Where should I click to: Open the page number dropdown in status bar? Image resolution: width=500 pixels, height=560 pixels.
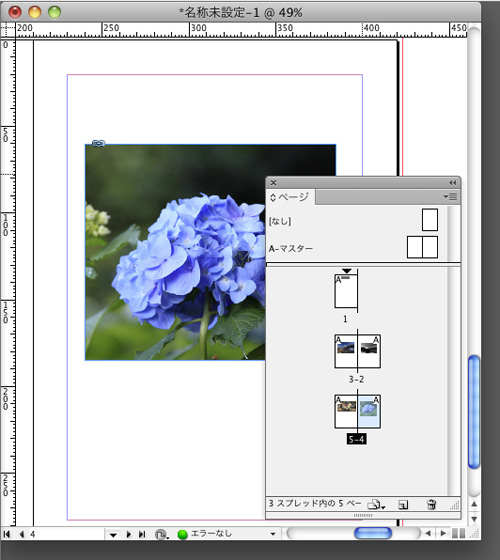(x=113, y=535)
